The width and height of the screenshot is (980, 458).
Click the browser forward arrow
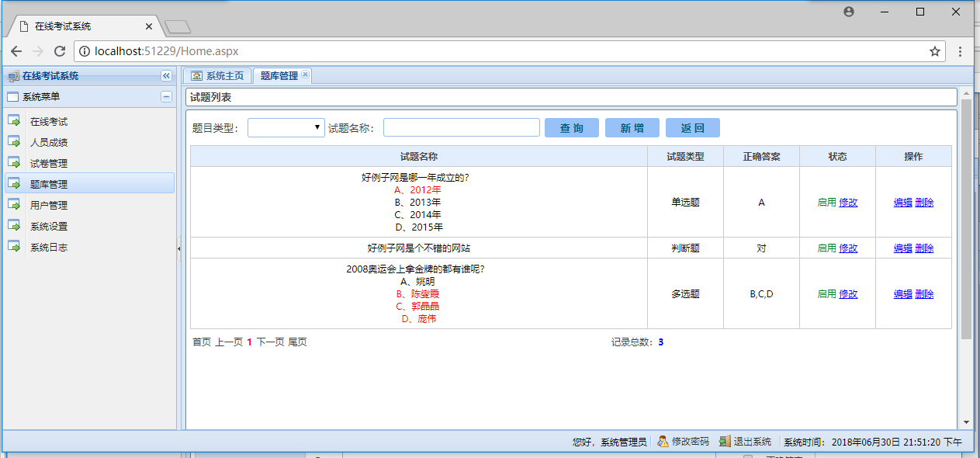click(x=38, y=51)
